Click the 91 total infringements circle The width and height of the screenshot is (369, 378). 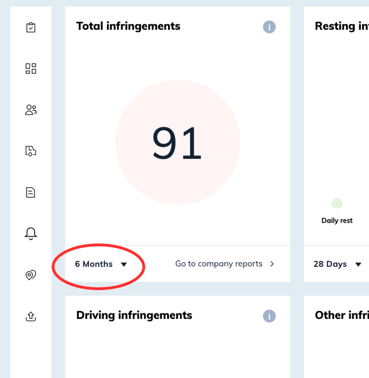click(178, 142)
